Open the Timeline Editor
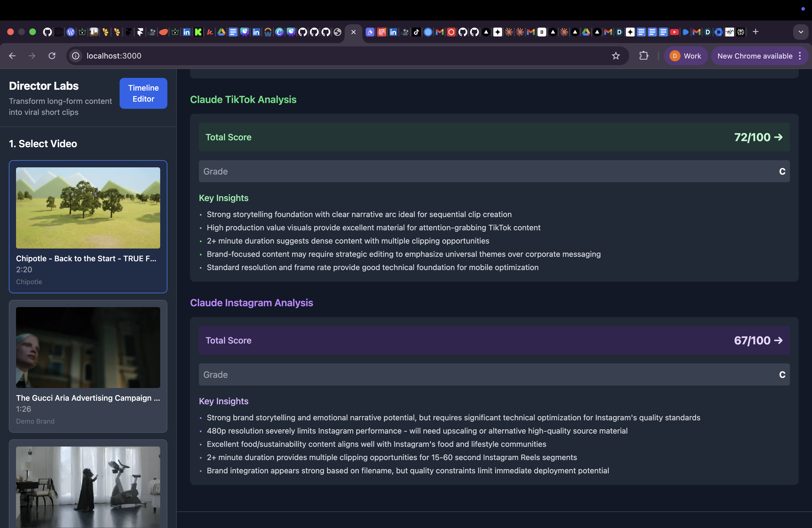 143,93
